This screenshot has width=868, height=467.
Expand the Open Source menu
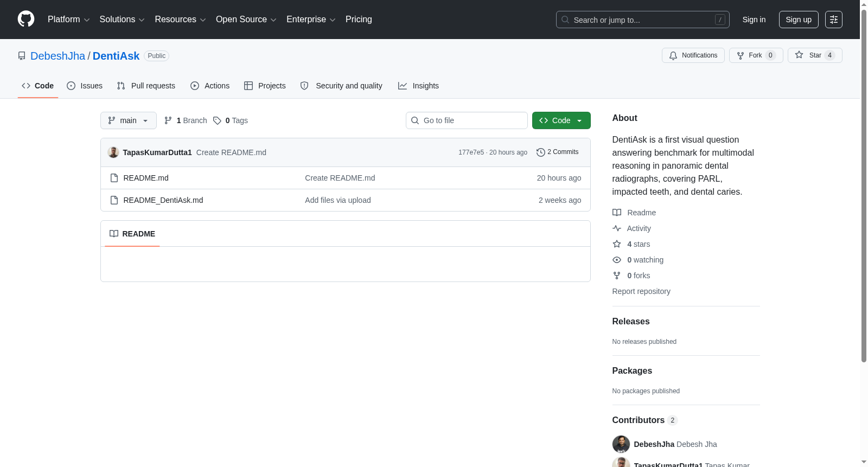pyautogui.click(x=246, y=20)
